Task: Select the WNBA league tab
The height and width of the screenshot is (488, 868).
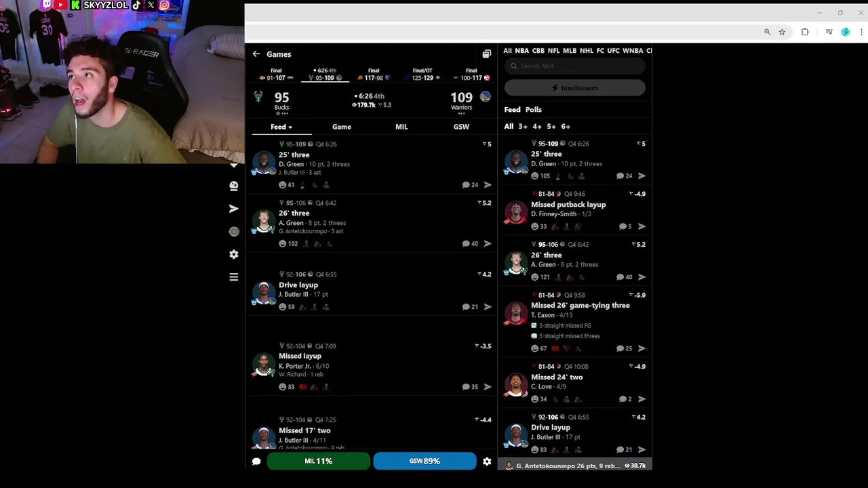Action: 633,51
